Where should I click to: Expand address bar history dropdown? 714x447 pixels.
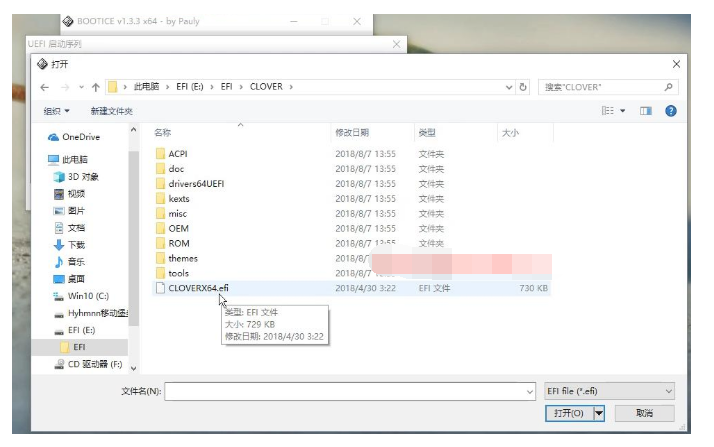point(509,87)
